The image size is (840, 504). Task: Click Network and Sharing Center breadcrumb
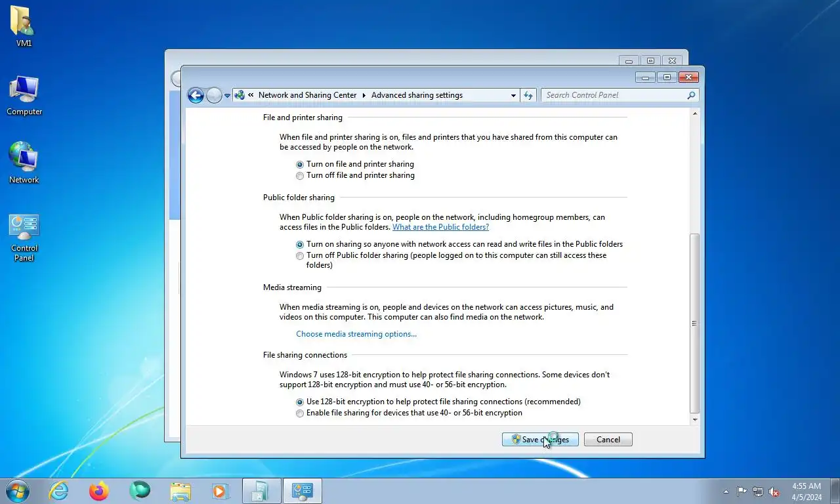[307, 95]
